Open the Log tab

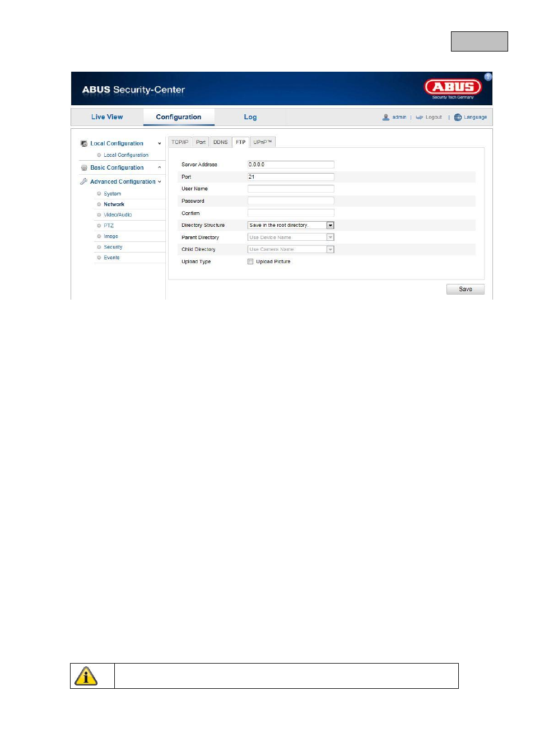point(250,117)
